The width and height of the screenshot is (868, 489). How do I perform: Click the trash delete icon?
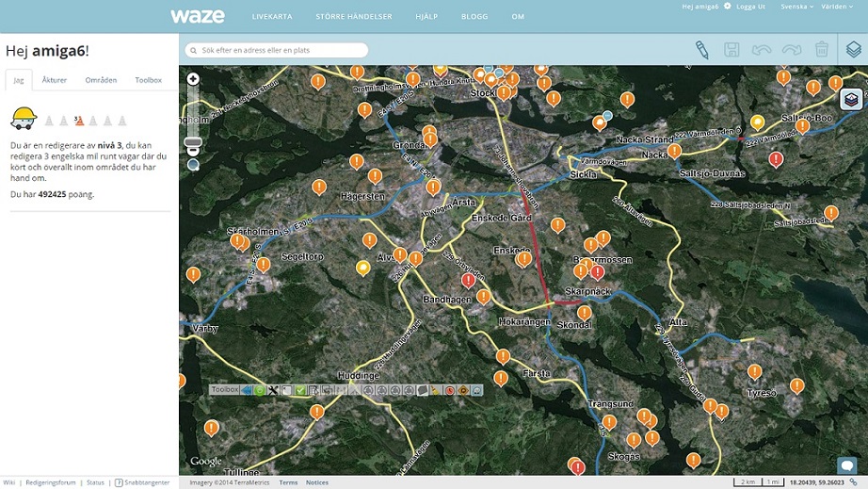821,50
